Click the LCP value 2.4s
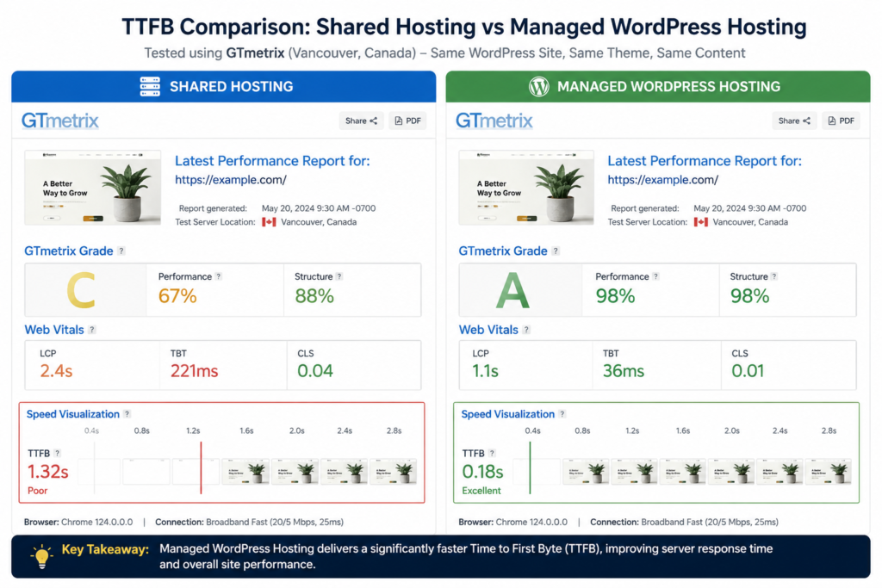This screenshot has height=588, width=882. click(x=56, y=371)
